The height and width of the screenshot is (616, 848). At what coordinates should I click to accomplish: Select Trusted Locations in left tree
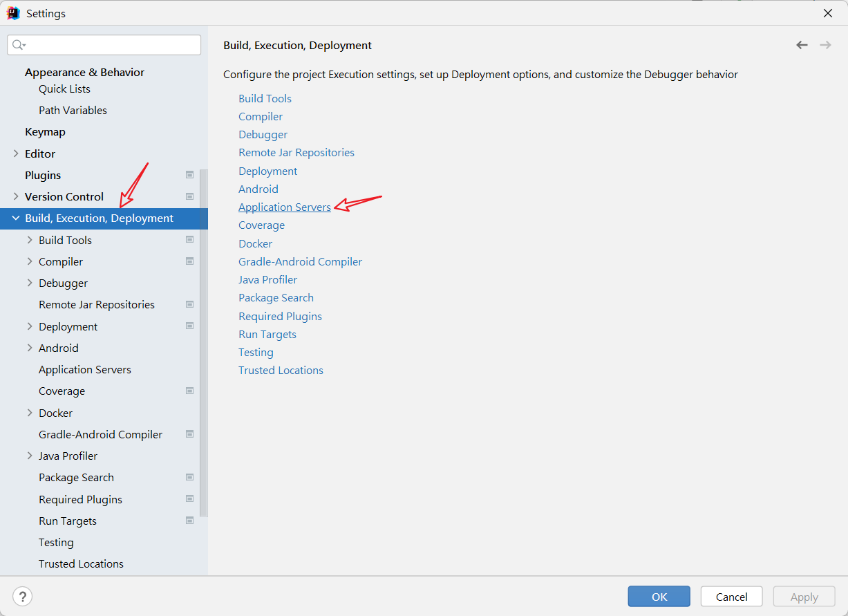point(81,563)
